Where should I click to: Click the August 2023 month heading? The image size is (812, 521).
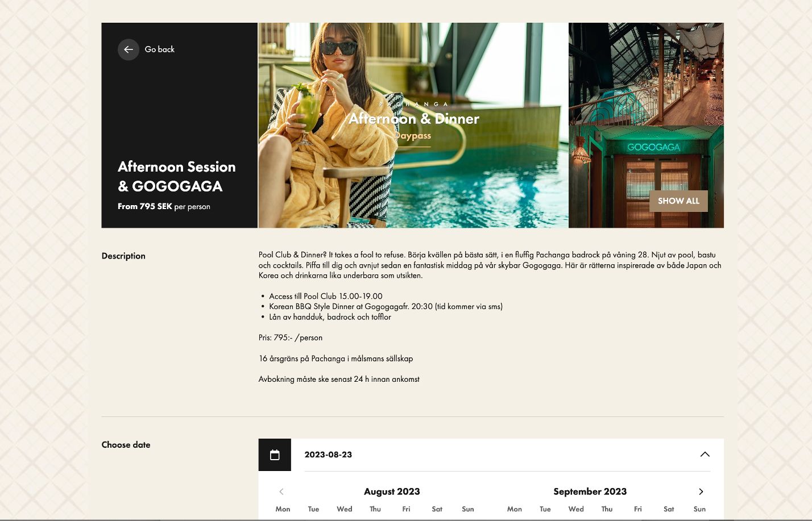[x=392, y=491]
